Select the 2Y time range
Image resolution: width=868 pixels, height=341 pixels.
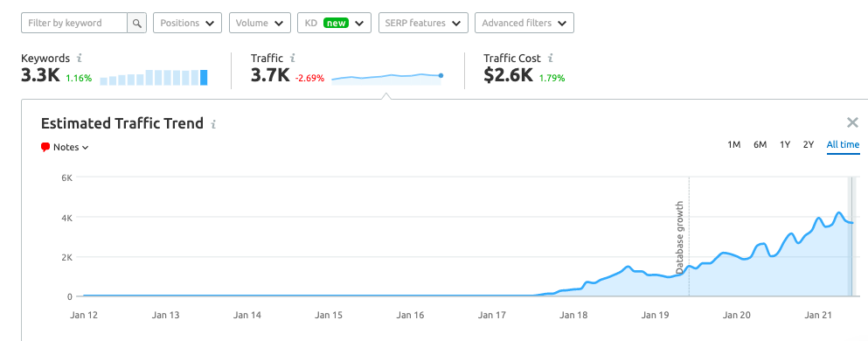(809, 144)
